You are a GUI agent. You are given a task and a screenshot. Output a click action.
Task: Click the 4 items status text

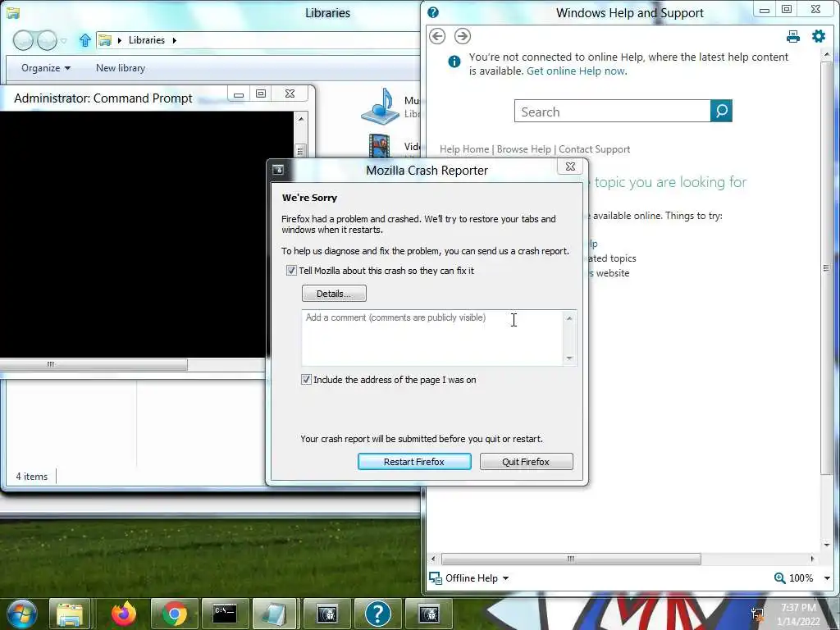[32, 477]
